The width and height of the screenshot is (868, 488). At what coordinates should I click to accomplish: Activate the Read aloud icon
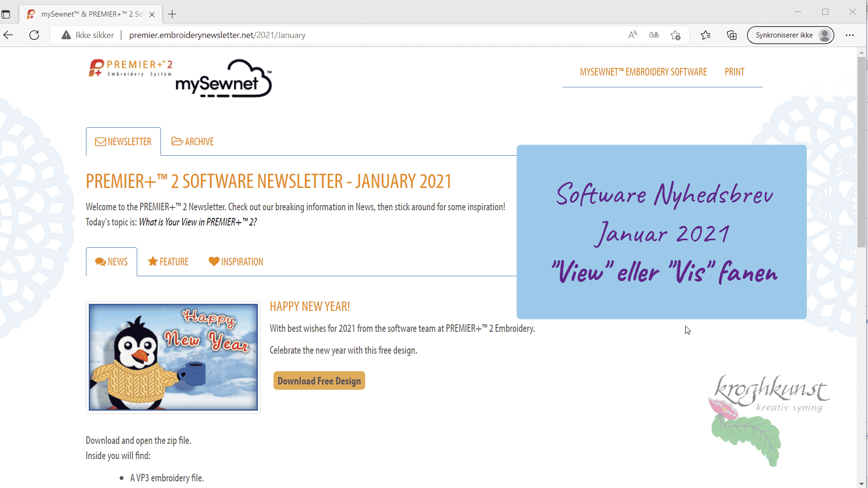(632, 35)
